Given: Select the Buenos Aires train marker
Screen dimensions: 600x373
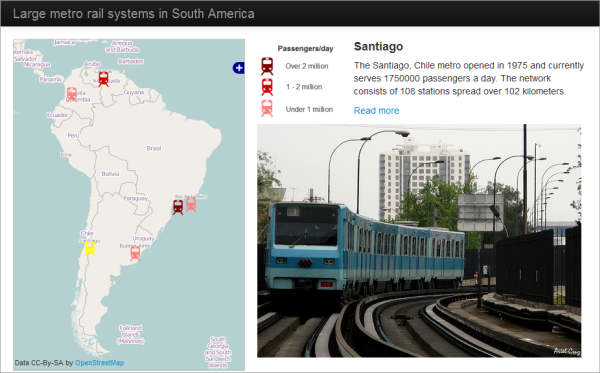Looking at the screenshot, I should pos(135,254).
